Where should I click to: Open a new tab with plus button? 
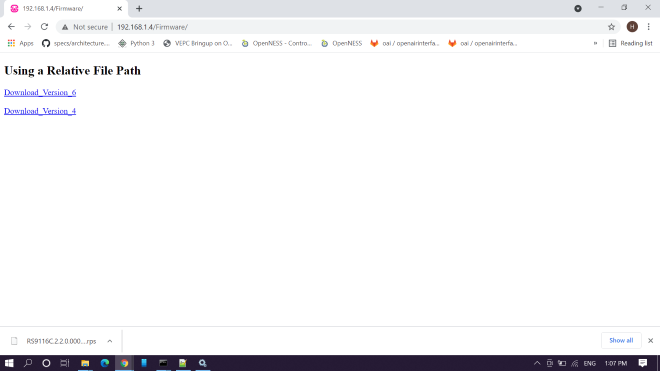click(x=139, y=8)
